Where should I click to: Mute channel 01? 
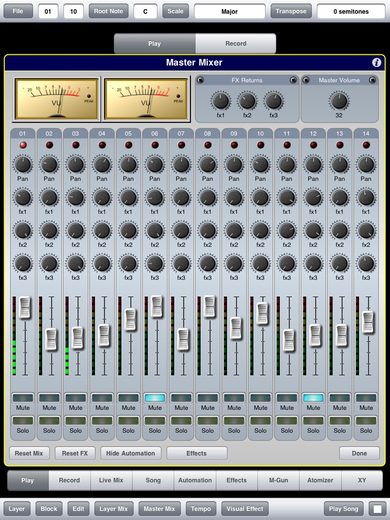click(x=23, y=398)
